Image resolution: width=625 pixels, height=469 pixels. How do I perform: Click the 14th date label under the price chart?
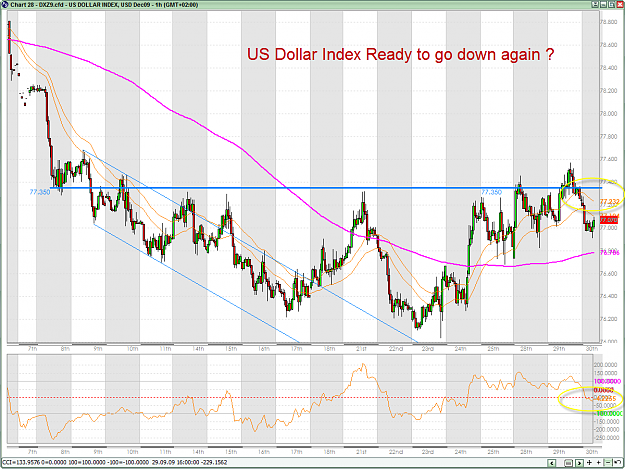click(198, 349)
